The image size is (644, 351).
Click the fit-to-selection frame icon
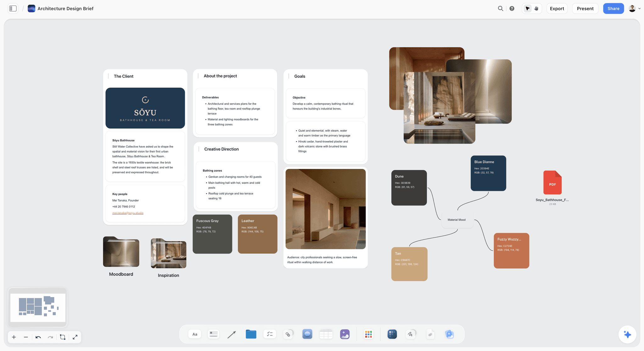[63, 337]
